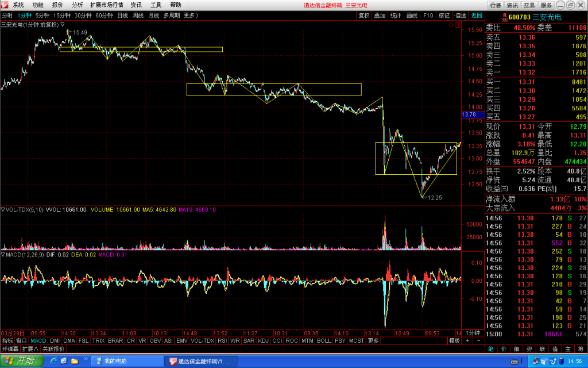This screenshot has width=588, height=368.
Task: Open Internet Explorer from the quick launch
Action: [x=53, y=361]
